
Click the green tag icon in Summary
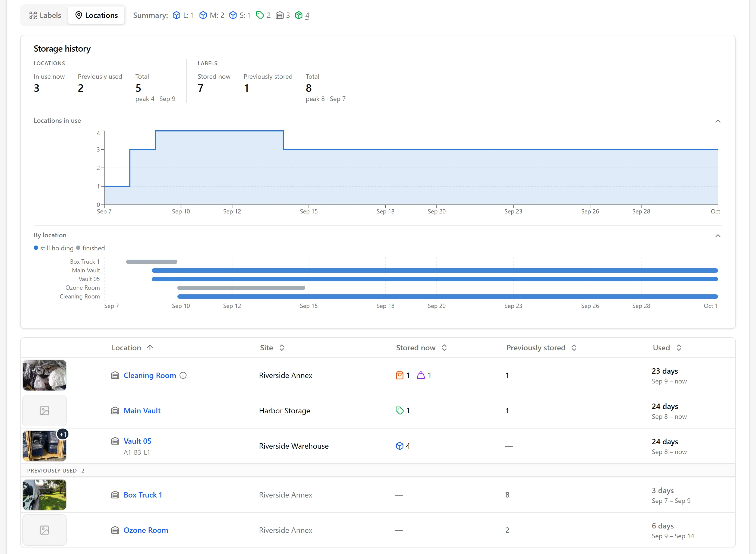[x=260, y=15]
